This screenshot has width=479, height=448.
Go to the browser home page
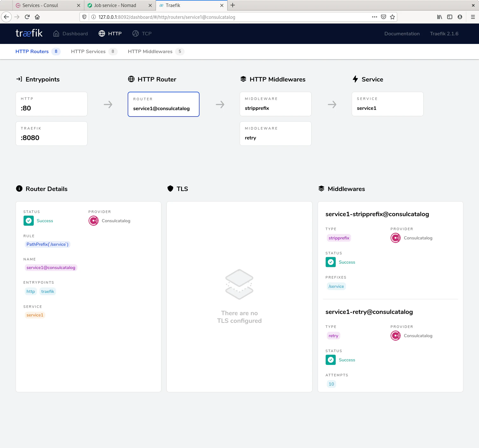pyautogui.click(x=37, y=17)
